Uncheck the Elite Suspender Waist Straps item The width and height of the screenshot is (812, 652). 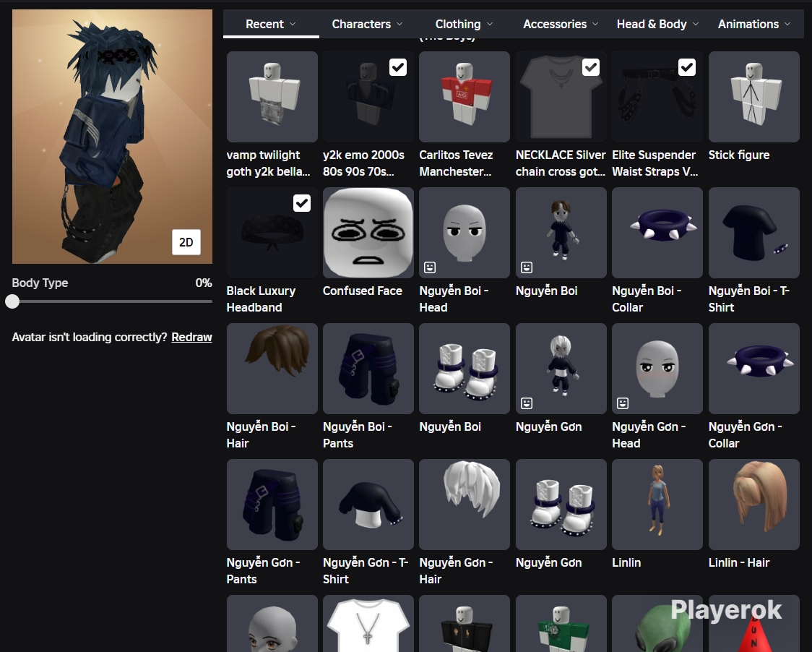tap(687, 67)
